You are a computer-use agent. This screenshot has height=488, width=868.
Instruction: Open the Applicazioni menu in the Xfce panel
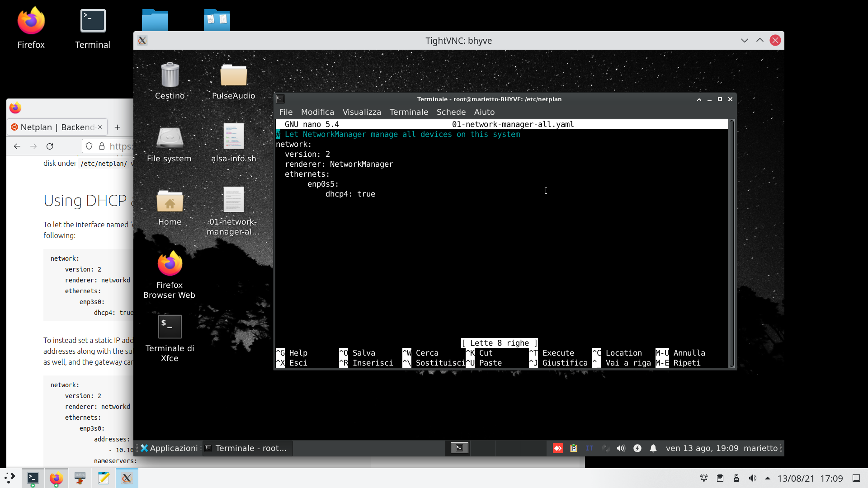(x=169, y=448)
